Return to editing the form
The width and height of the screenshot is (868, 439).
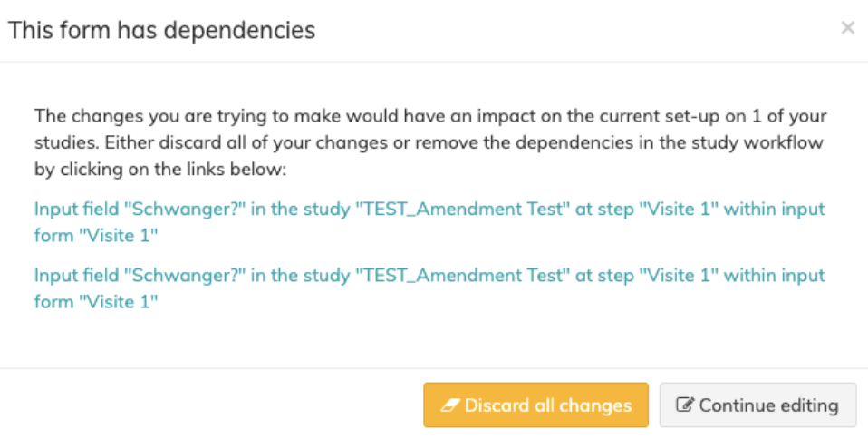(x=757, y=405)
